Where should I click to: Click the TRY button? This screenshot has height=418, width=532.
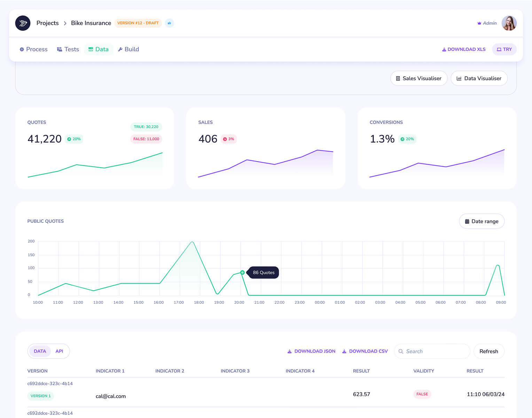[x=504, y=49]
